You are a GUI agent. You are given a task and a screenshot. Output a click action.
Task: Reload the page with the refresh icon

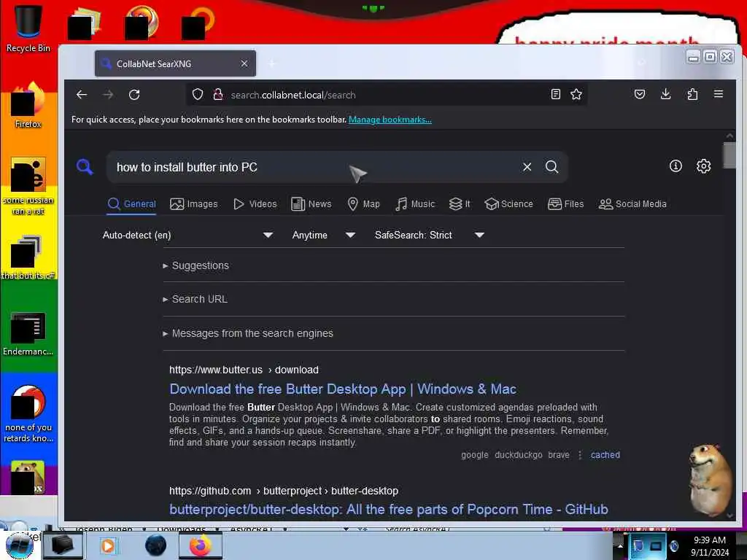(134, 95)
